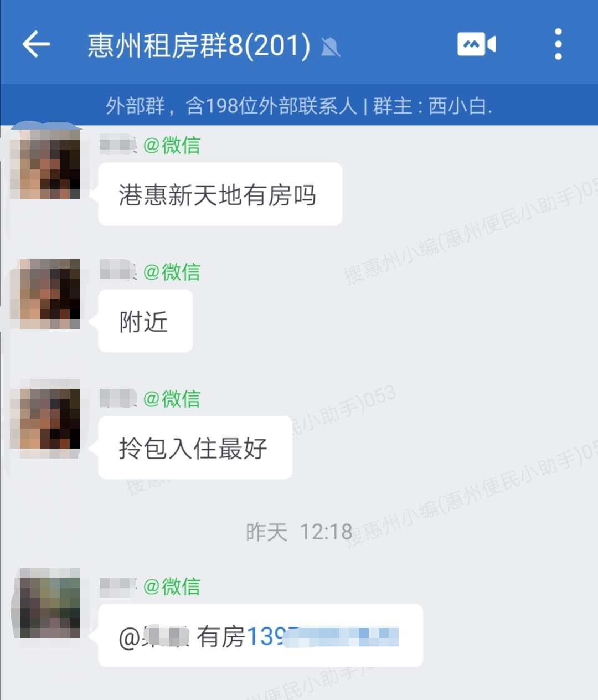Viewport: 598px width, 700px height.
Task: Tap the @微信 label above 拎包入住最好
Action: click(x=172, y=399)
